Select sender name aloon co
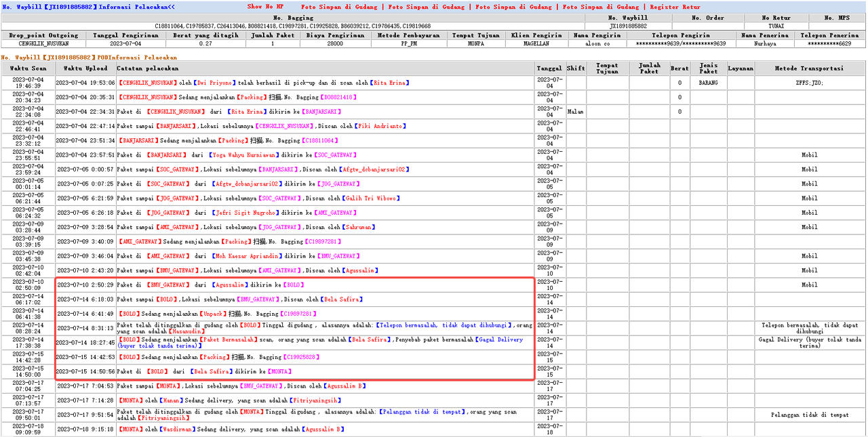 click(597, 43)
